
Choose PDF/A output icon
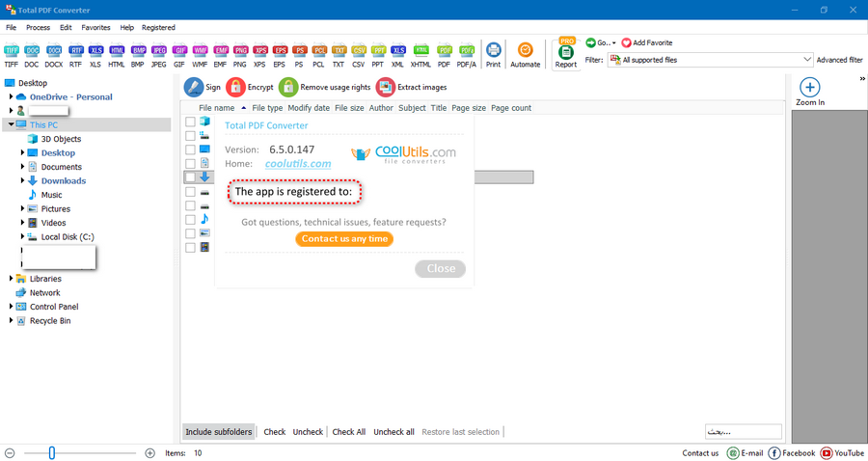click(x=467, y=50)
